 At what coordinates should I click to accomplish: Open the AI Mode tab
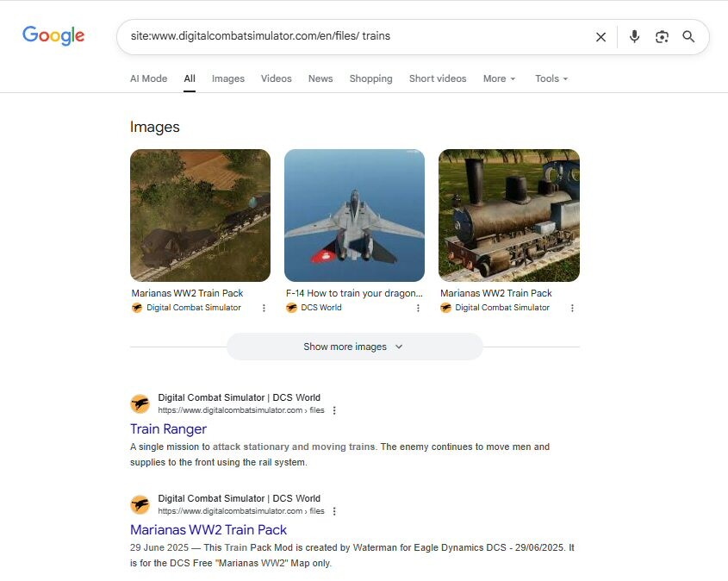coord(148,78)
